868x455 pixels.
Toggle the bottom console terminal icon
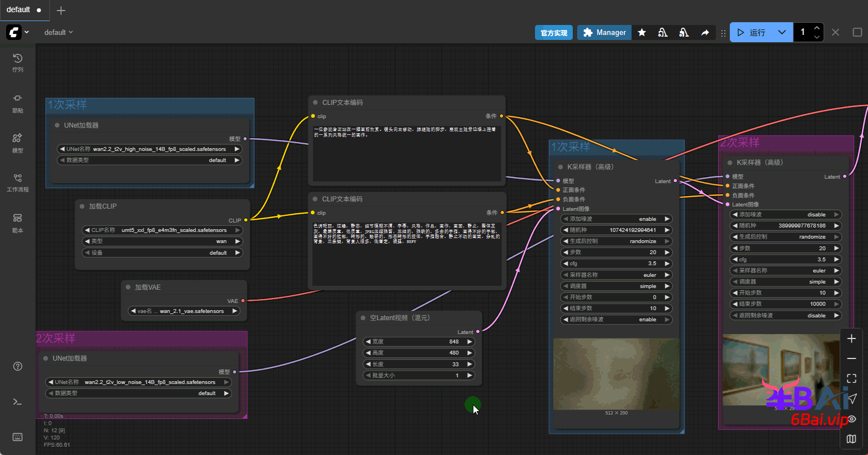[18, 402]
